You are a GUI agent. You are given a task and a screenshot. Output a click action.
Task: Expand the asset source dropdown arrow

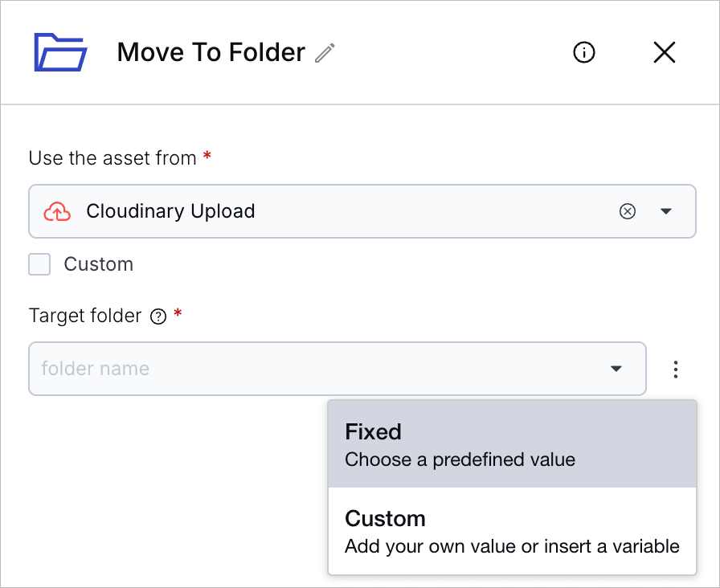(x=666, y=211)
